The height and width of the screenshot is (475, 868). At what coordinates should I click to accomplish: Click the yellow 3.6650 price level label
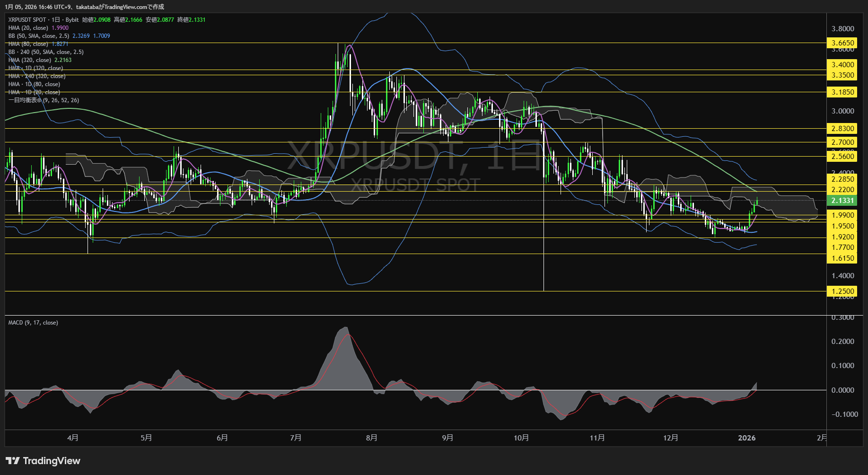[x=843, y=43]
